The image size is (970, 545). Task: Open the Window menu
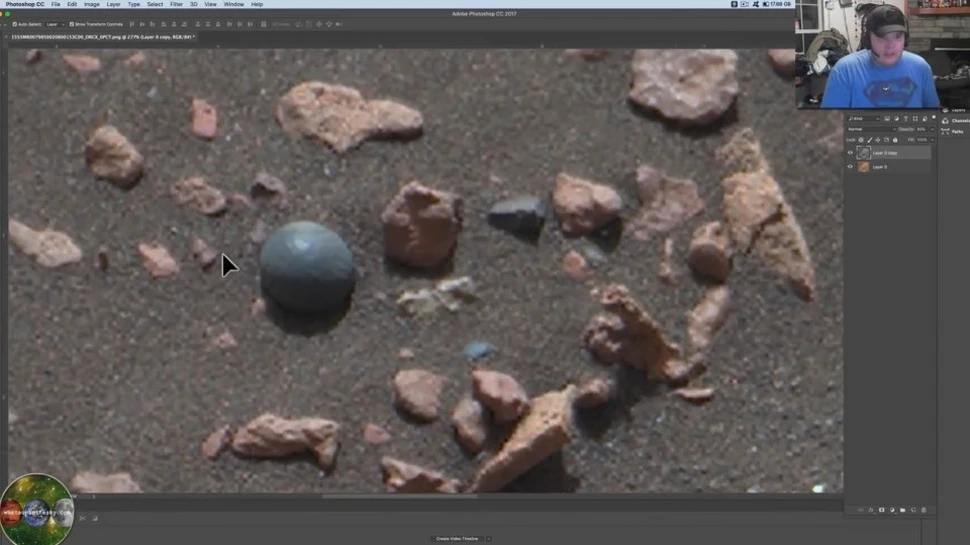coord(234,4)
